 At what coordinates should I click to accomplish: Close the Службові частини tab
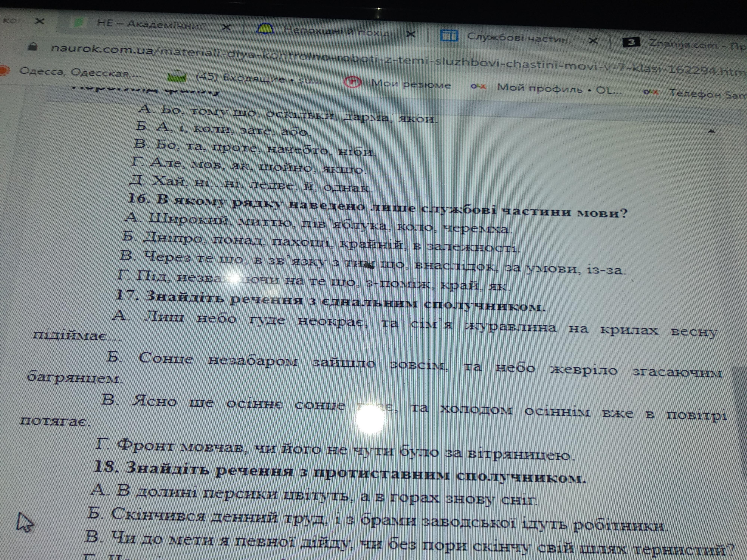[593, 41]
